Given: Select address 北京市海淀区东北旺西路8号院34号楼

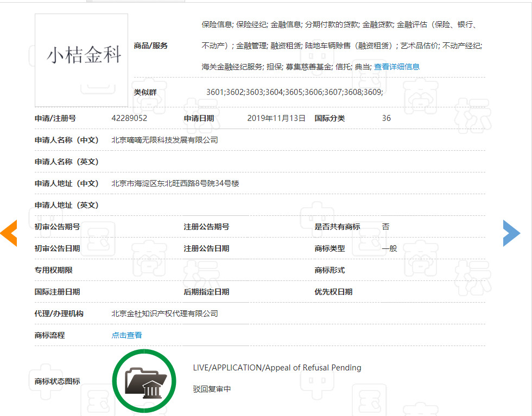Looking at the screenshot, I should point(175,183).
